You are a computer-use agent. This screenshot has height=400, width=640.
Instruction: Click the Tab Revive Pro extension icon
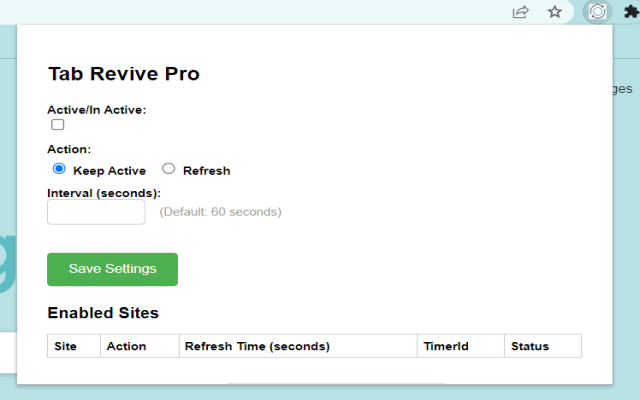coord(597,11)
